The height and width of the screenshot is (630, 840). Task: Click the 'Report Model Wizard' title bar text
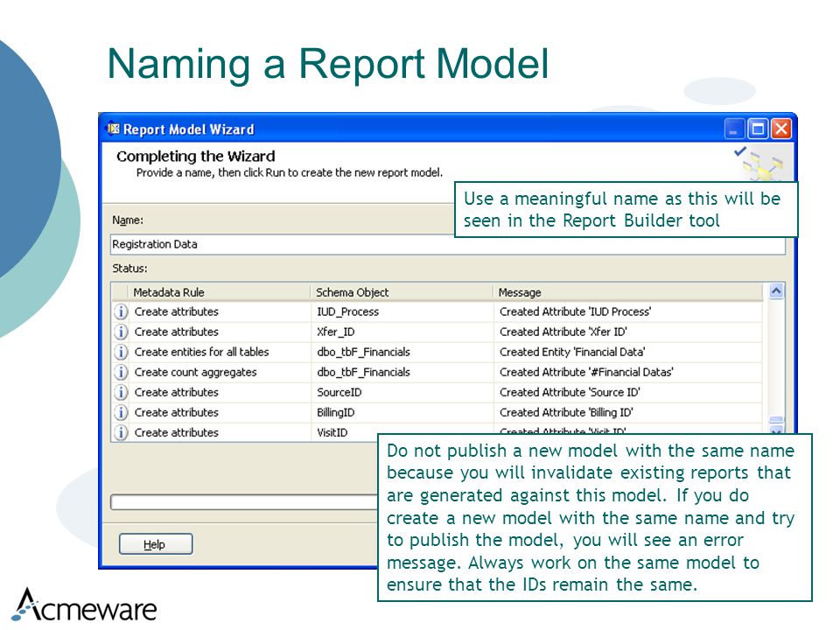pyautogui.click(x=189, y=129)
